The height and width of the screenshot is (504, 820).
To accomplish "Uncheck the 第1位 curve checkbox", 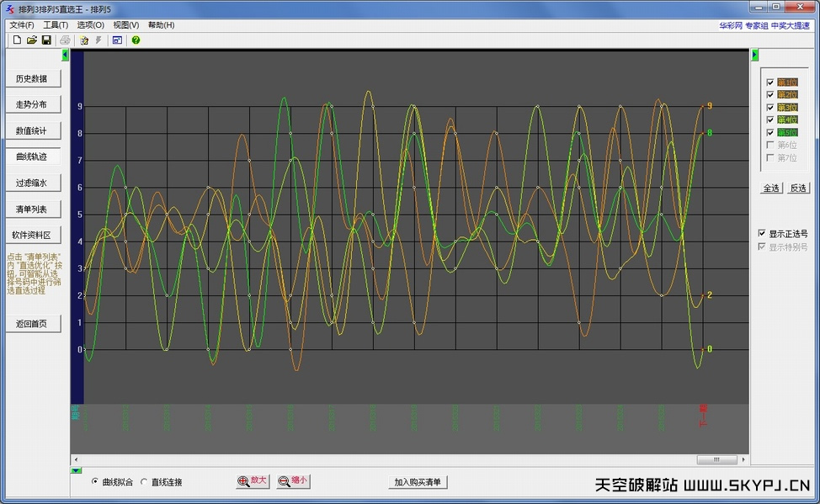I will [x=769, y=82].
